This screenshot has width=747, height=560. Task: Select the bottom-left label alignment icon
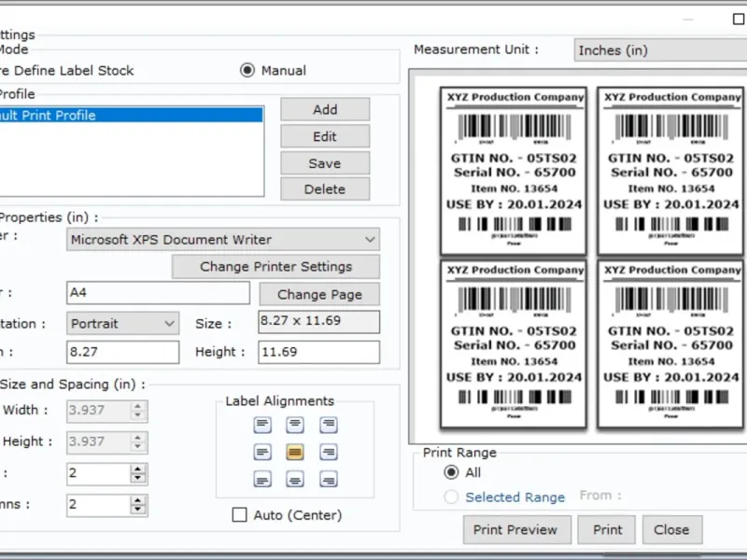click(262, 480)
